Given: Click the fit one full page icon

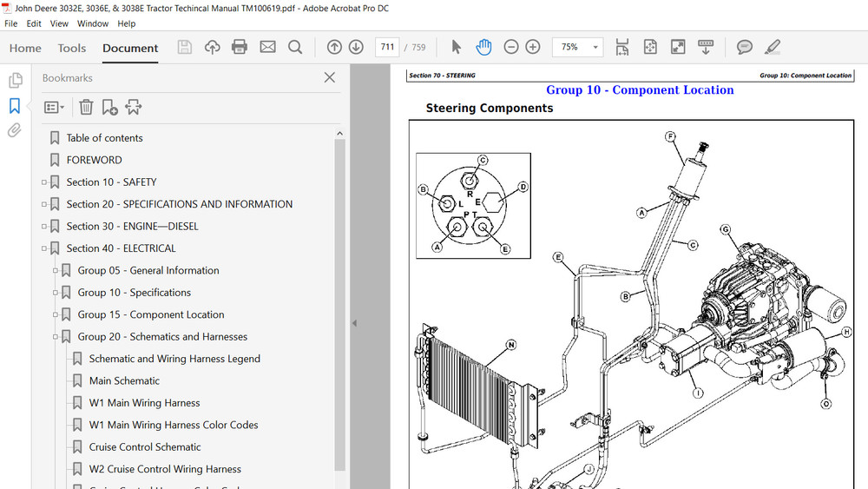Looking at the screenshot, I should point(650,47).
